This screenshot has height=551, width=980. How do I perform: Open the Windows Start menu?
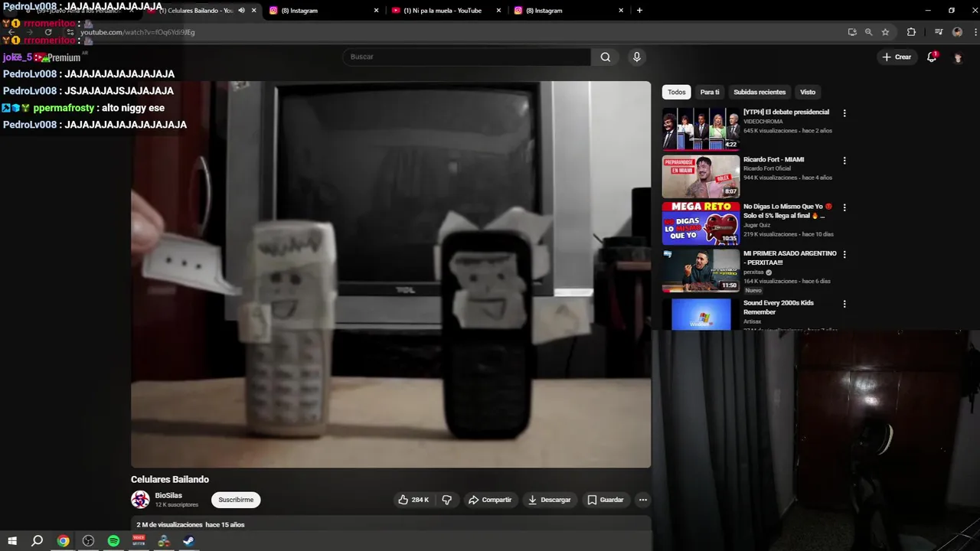pos(12,541)
